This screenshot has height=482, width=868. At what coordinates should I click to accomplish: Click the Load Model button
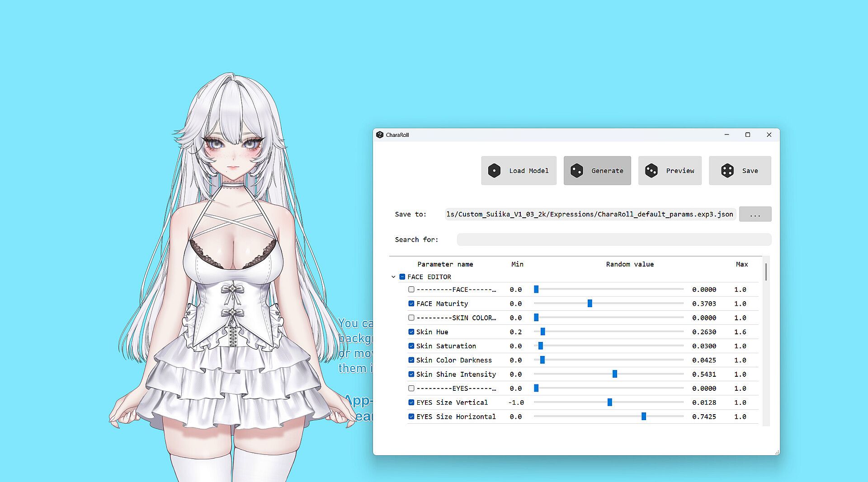[x=519, y=171]
